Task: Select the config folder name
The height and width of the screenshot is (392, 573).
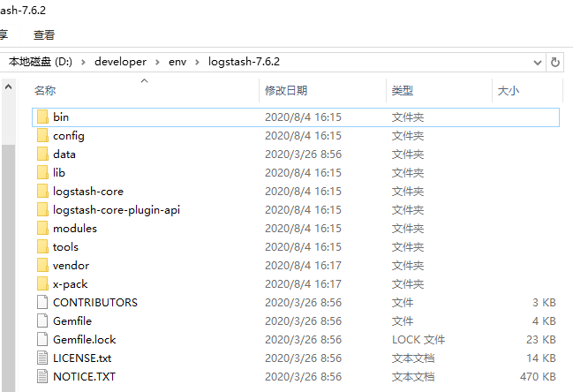Action: 69,136
